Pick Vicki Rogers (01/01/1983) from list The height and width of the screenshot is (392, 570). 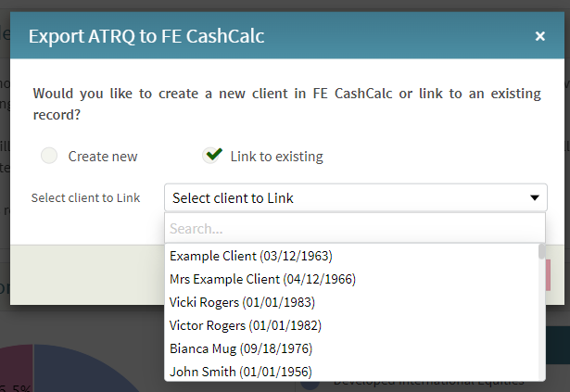coord(351,302)
